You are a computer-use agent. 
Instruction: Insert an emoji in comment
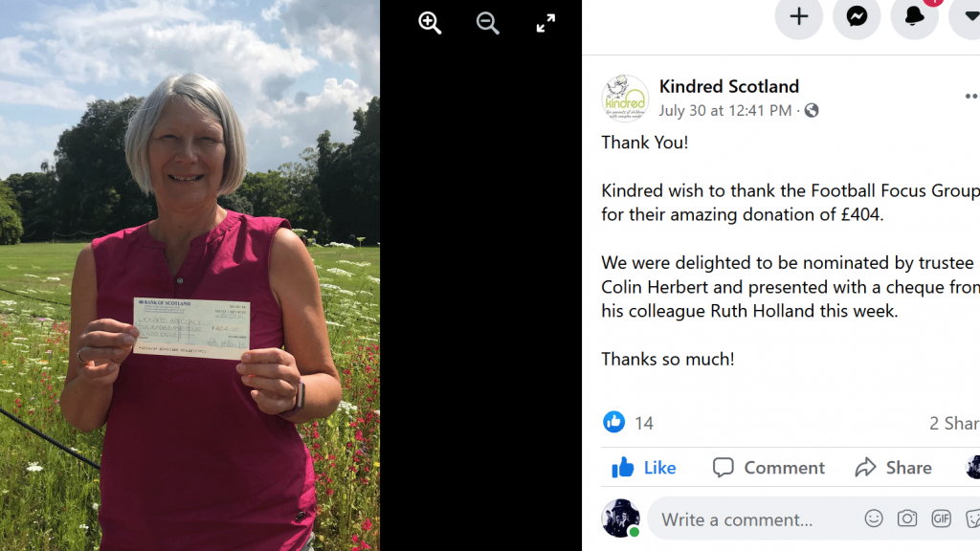(874, 518)
